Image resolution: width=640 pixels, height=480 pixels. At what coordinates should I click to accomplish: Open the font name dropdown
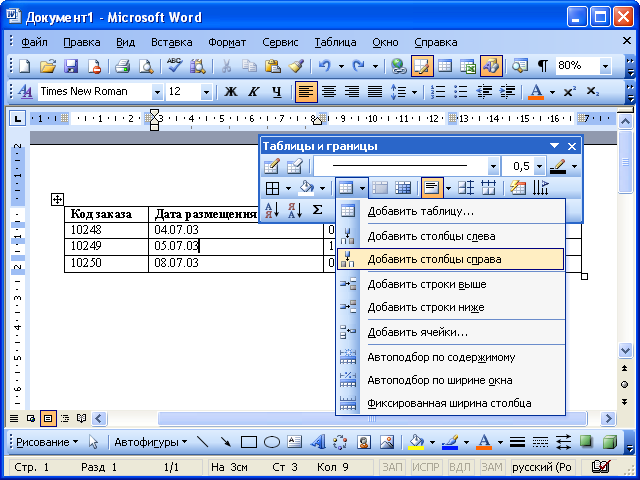tap(157, 92)
